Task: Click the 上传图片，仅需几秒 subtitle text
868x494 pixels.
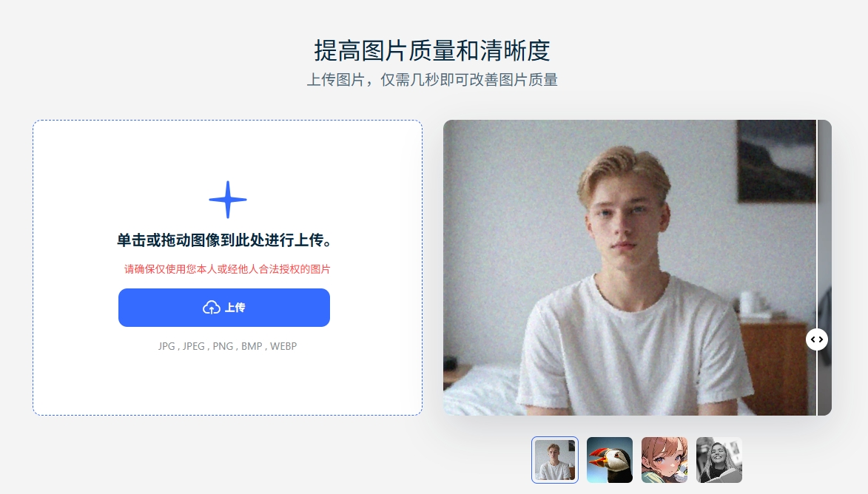Action: point(432,80)
